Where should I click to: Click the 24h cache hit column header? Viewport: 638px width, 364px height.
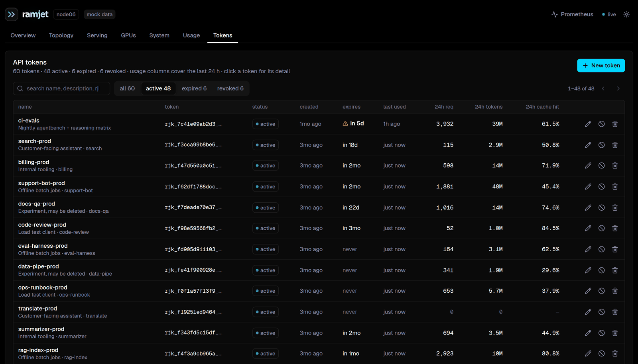[542, 107]
